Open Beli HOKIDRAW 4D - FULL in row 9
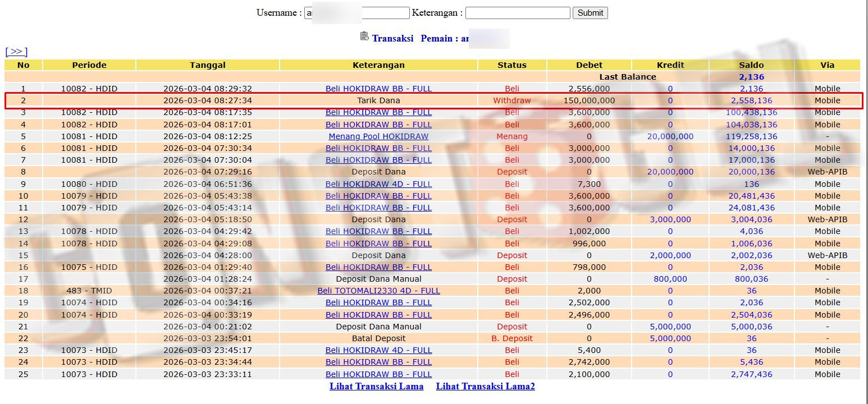 point(378,184)
